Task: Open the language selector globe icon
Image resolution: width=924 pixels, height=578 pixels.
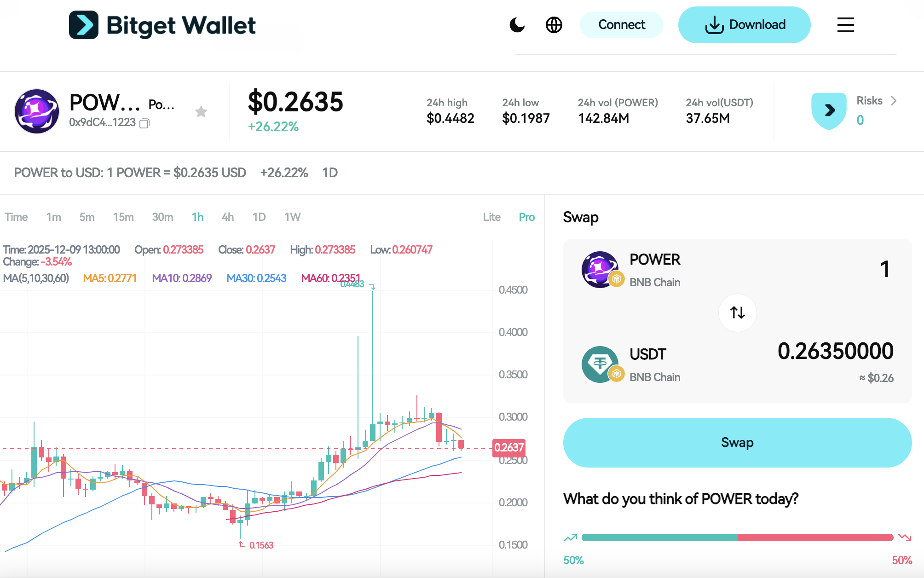Action: pyautogui.click(x=554, y=25)
